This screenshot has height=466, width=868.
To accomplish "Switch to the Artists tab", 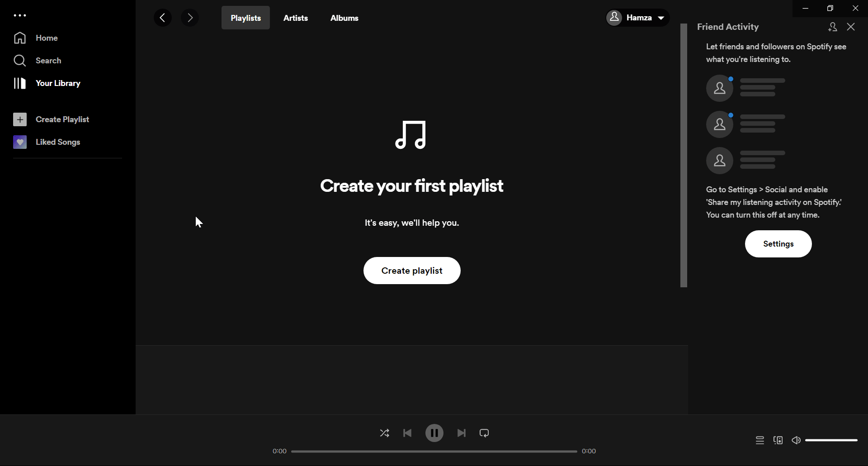I will pos(296,18).
